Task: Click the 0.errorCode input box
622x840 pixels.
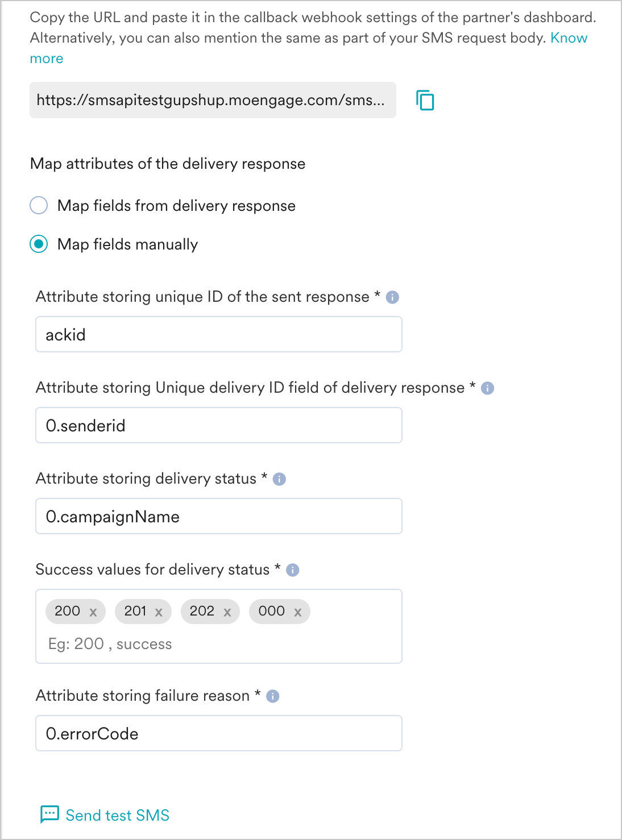Action: [219, 733]
